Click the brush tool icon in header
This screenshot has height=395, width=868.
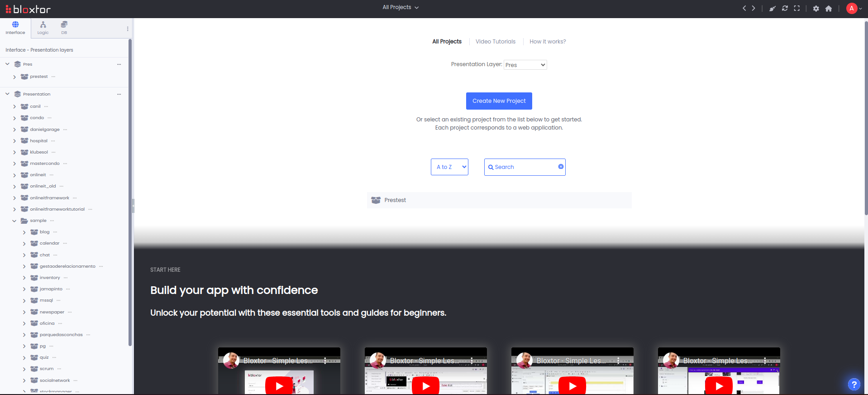[773, 8]
